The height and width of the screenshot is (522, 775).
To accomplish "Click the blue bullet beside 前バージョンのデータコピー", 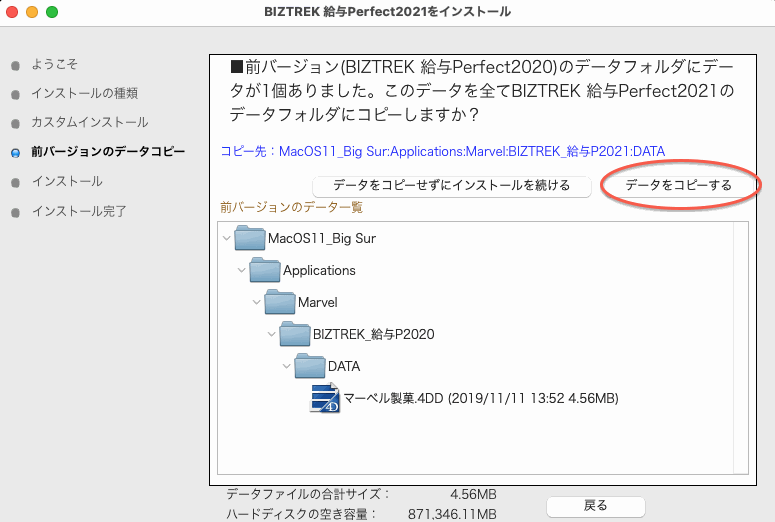I will (x=15, y=153).
